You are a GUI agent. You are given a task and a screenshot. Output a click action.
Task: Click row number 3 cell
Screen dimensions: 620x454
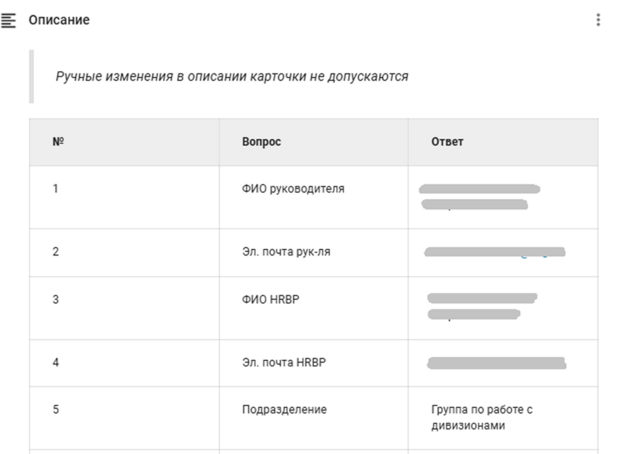click(x=124, y=308)
